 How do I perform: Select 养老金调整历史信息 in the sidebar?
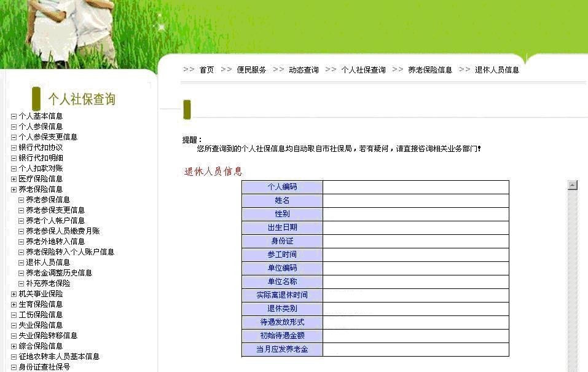click(58, 272)
